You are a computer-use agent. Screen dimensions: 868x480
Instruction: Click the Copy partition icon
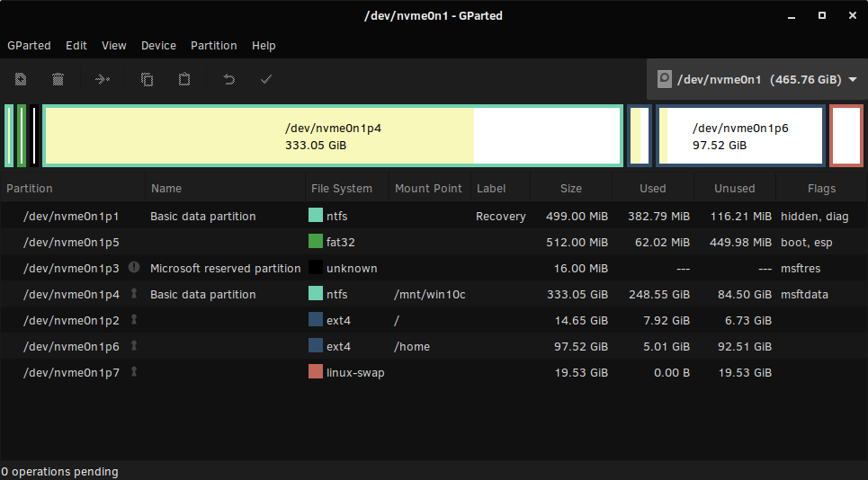point(147,79)
